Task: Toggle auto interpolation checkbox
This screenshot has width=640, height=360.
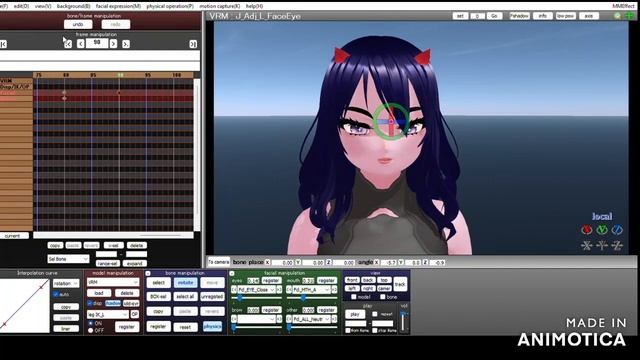Action: pyautogui.click(x=56, y=294)
